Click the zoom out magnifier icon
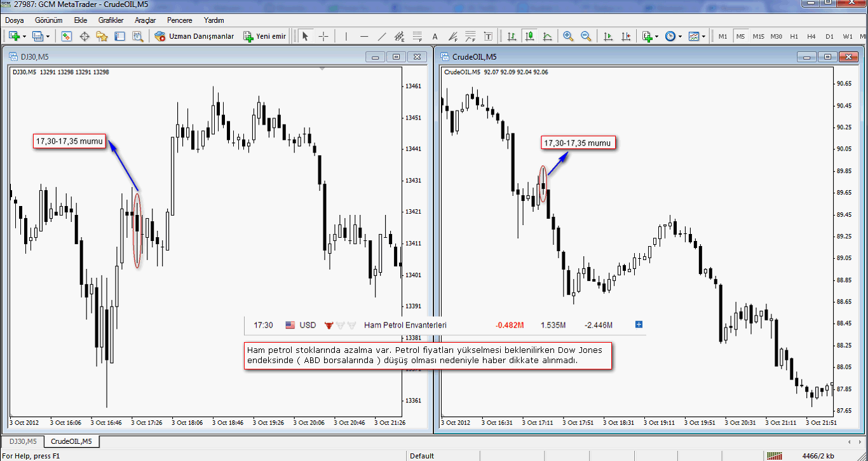Image resolution: width=868 pixels, height=461 pixels. click(x=586, y=36)
